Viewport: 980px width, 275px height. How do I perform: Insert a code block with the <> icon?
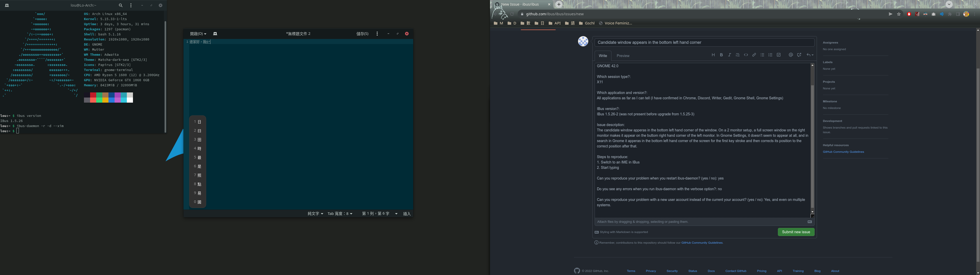(746, 55)
